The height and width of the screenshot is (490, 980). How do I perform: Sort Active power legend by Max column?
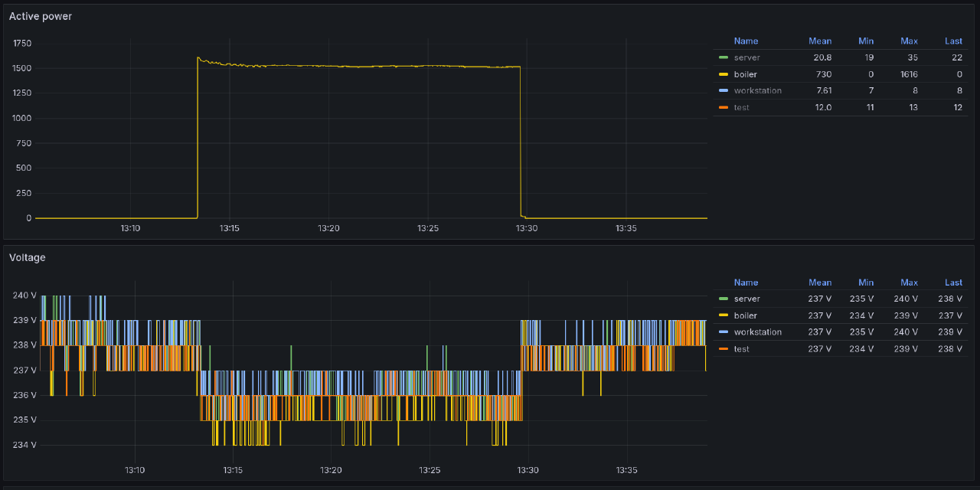[x=909, y=41]
